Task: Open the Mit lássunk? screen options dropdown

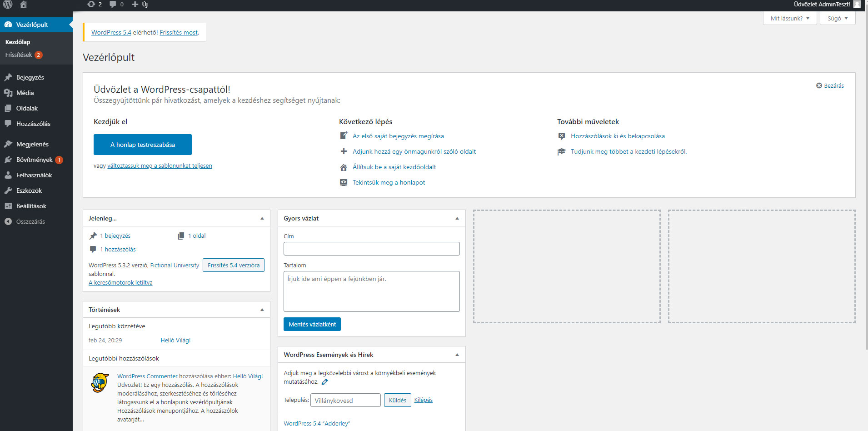Action: 790,18
